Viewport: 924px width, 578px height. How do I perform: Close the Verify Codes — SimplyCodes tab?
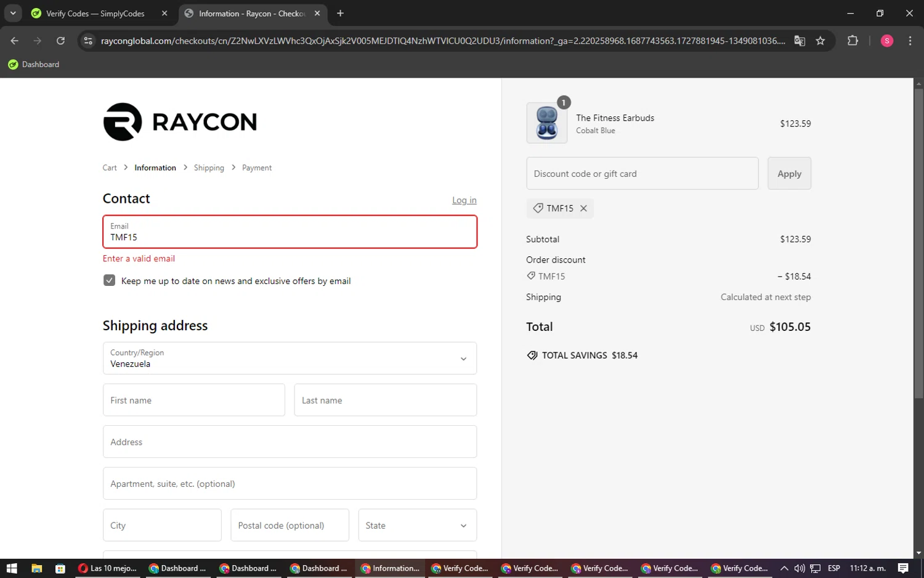[x=164, y=13]
